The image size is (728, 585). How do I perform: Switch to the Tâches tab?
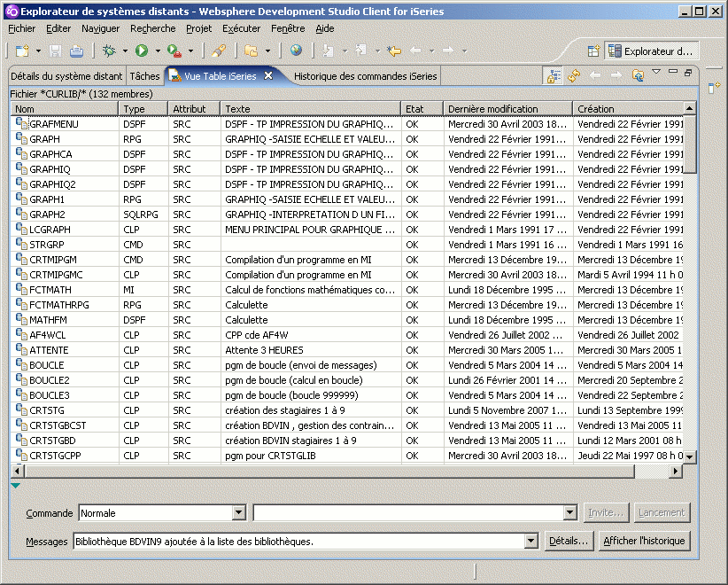point(144,75)
